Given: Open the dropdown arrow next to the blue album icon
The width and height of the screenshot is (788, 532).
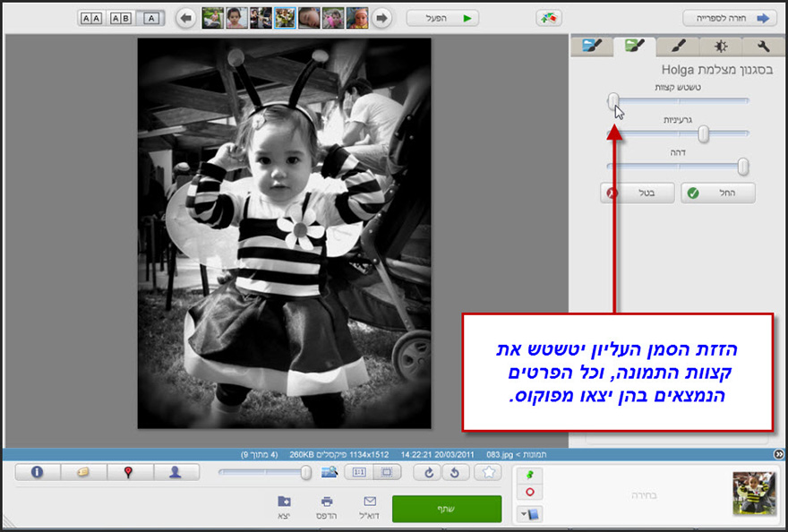Looking at the screenshot, I should click(x=524, y=514).
